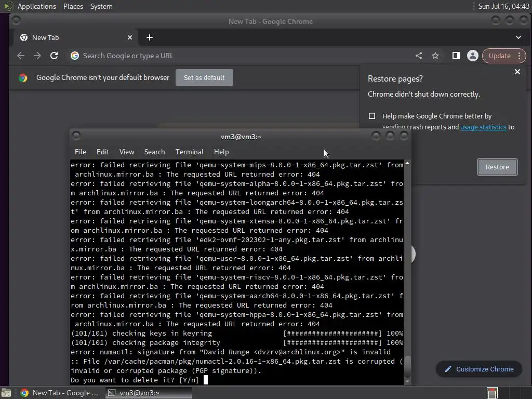
Task: Click Set as default button
Action: [x=204, y=78]
